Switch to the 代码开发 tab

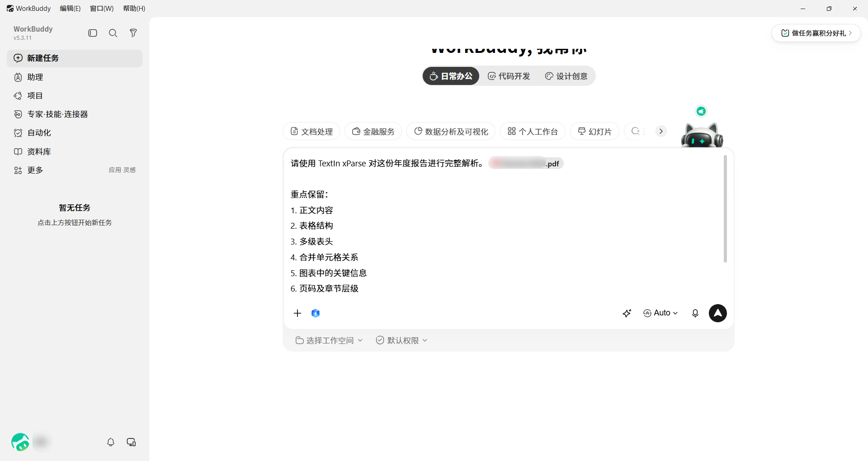(x=509, y=76)
